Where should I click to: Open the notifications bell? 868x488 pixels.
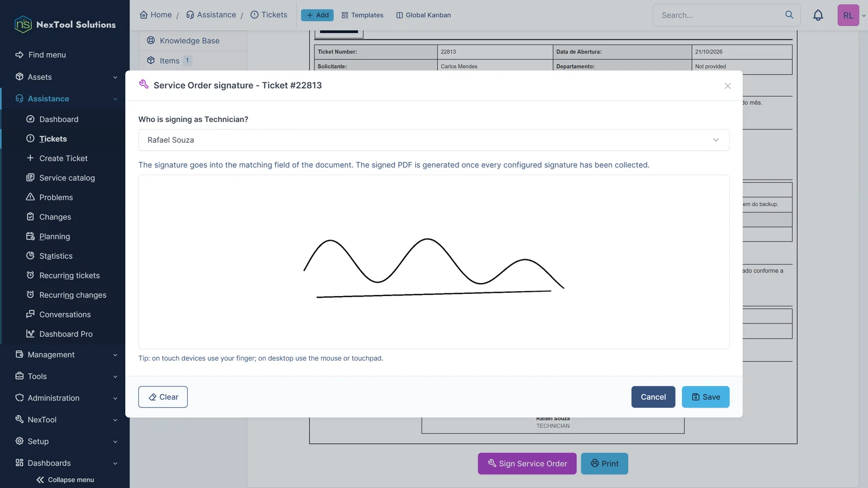(x=818, y=15)
